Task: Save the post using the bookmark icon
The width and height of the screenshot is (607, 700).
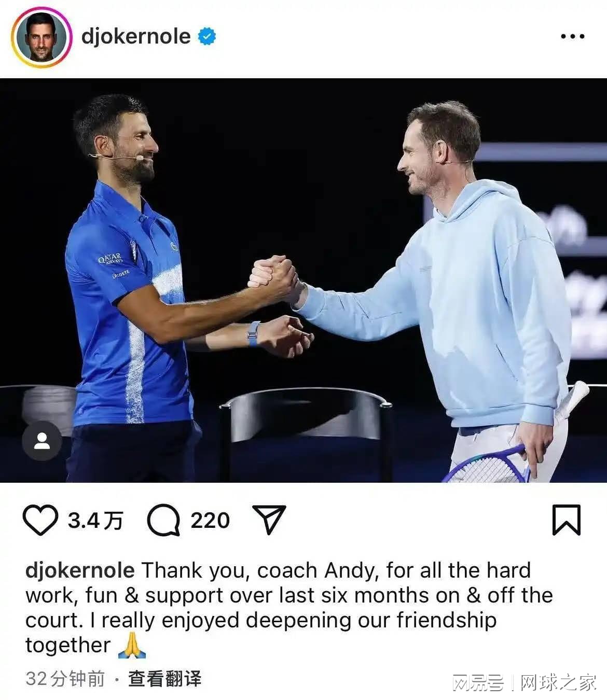Action: (566, 520)
